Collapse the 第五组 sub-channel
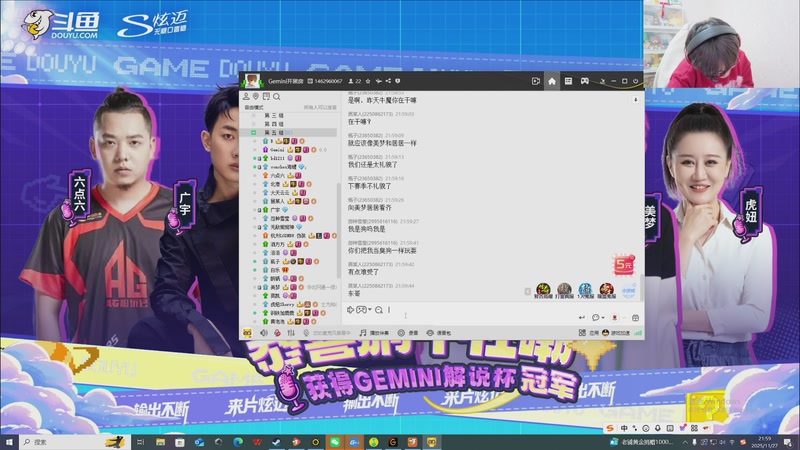This screenshot has width=800, height=450. click(x=254, y=133)
